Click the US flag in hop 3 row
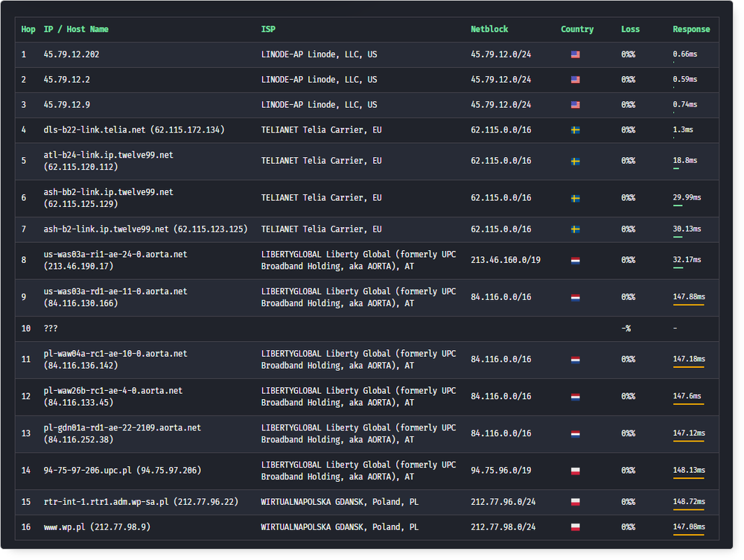The image size is (744, 560). 575,105
